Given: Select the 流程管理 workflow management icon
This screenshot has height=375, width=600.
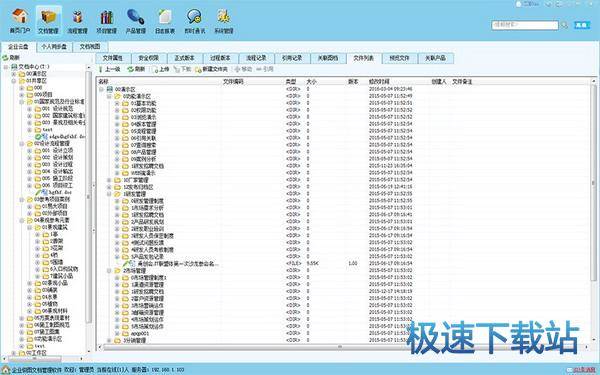Looking at the screenshot, I should (78, 21).
